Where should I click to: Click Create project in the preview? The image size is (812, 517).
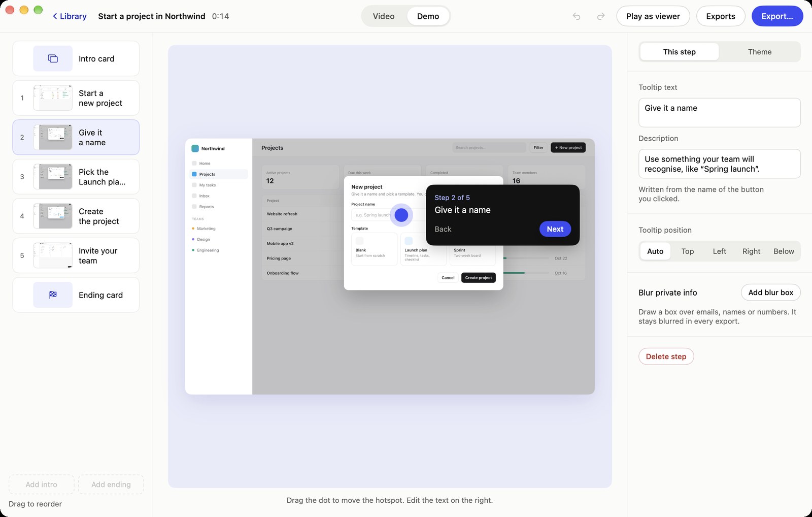(x=478, y=278)
